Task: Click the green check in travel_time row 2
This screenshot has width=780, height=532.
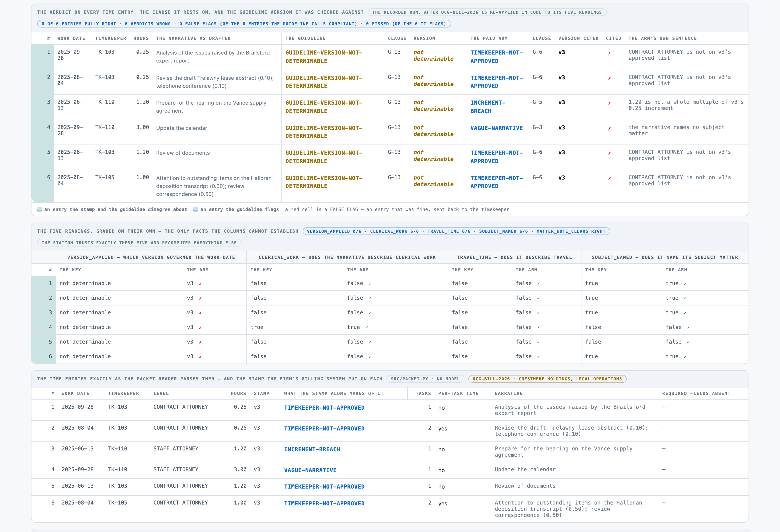Action: click(538, 298)
